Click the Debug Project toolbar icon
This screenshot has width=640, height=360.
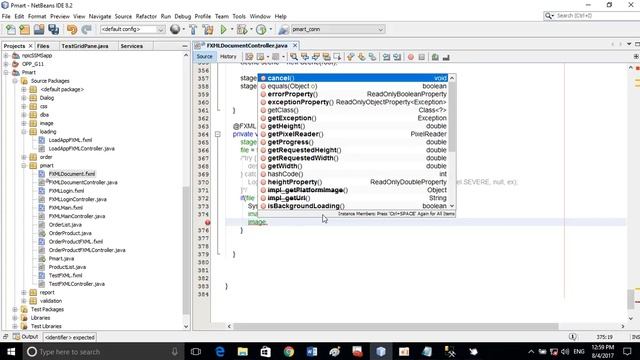point(242,29)
